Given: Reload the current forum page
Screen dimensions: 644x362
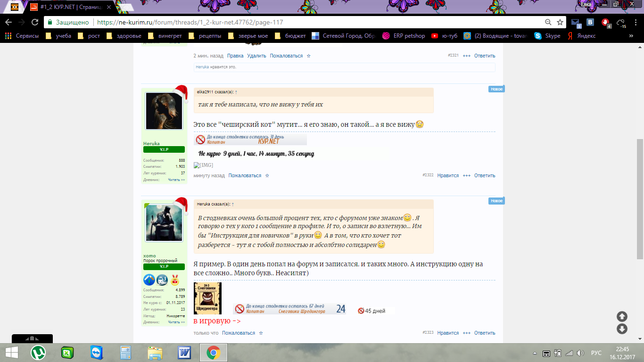Looking at the screenshot, I should pos(35,22).
